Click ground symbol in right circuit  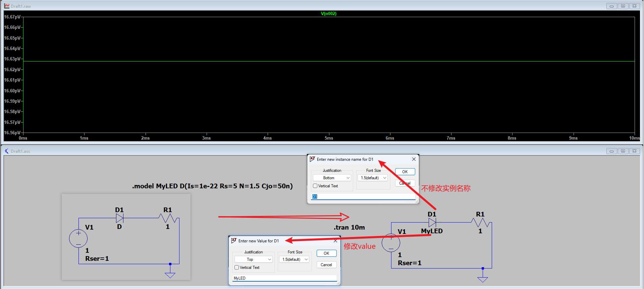pos(483,280)
